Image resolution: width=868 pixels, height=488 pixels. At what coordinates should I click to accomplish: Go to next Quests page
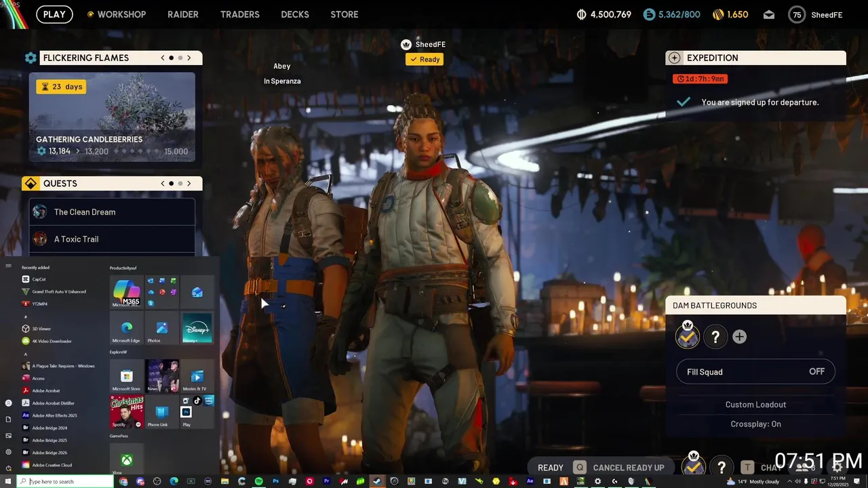click(189, 184)
